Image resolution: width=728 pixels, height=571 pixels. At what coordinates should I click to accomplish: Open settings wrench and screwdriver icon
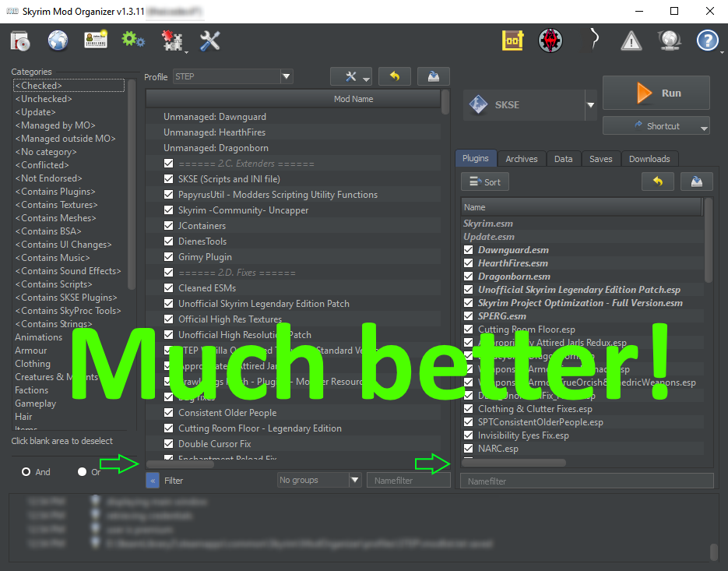(x=210, y=41)
